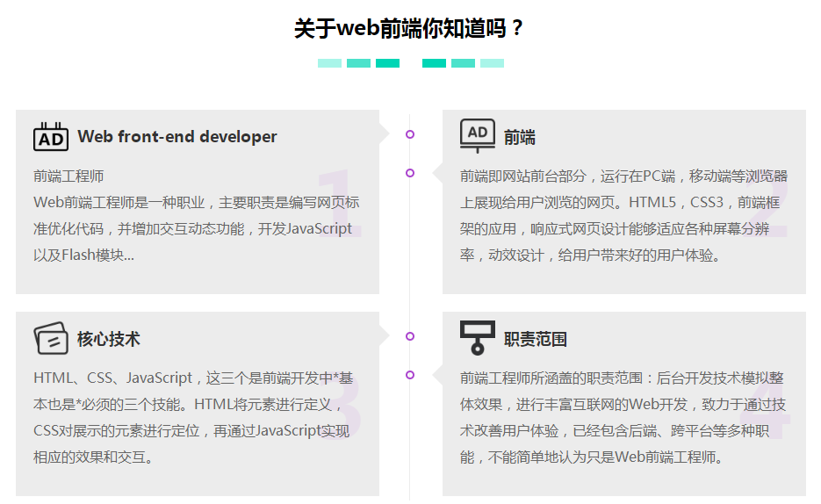Open the 前端 card heading

(x=520, y=138)
